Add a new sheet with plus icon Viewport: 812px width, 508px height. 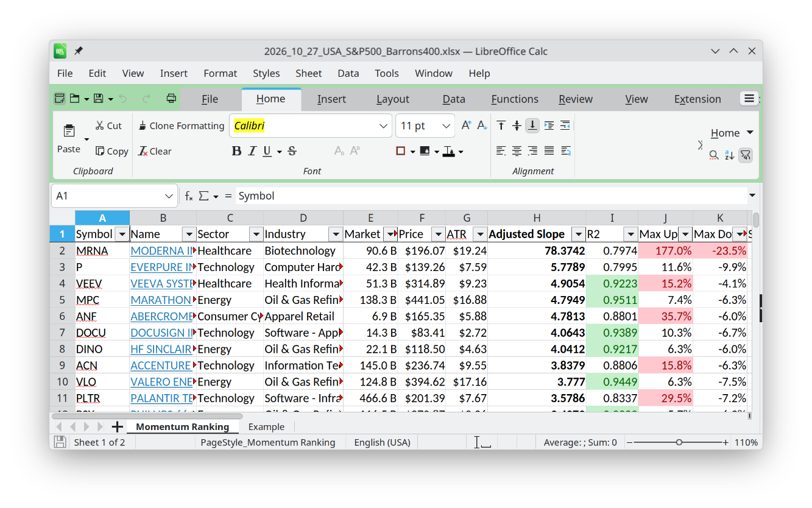point(118,427)
